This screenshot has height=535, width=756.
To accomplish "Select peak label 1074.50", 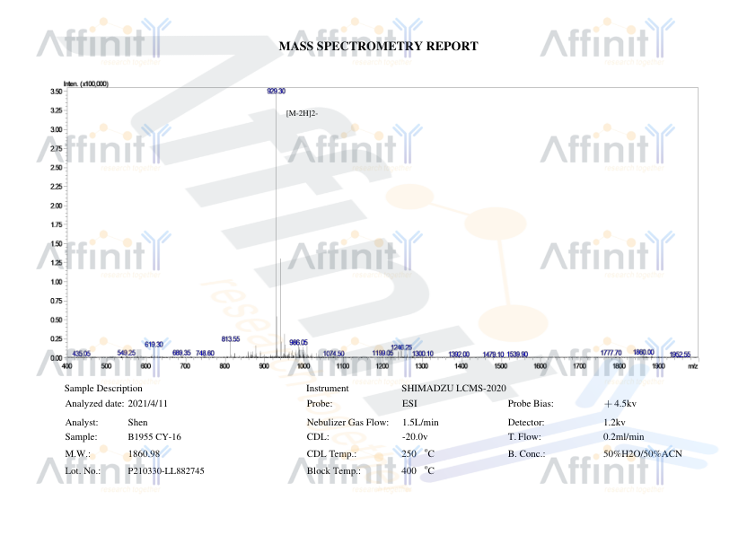I will point(334,354).
